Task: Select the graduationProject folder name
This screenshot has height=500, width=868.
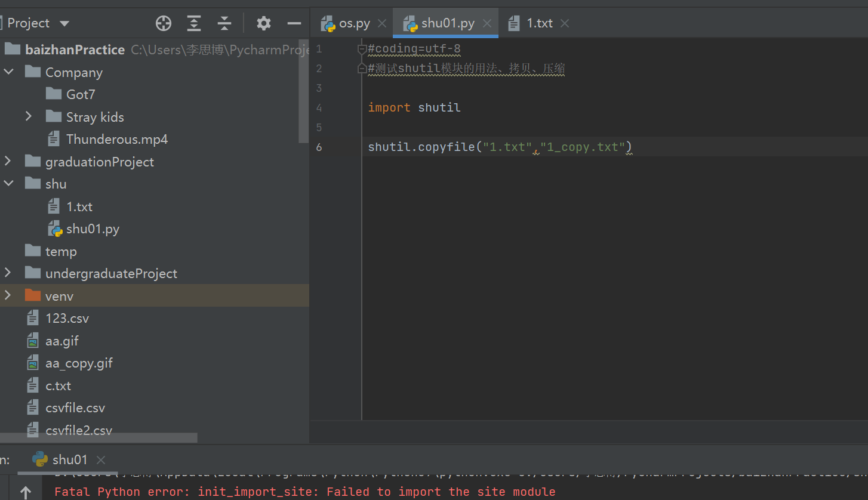Action: coord(100,162)
